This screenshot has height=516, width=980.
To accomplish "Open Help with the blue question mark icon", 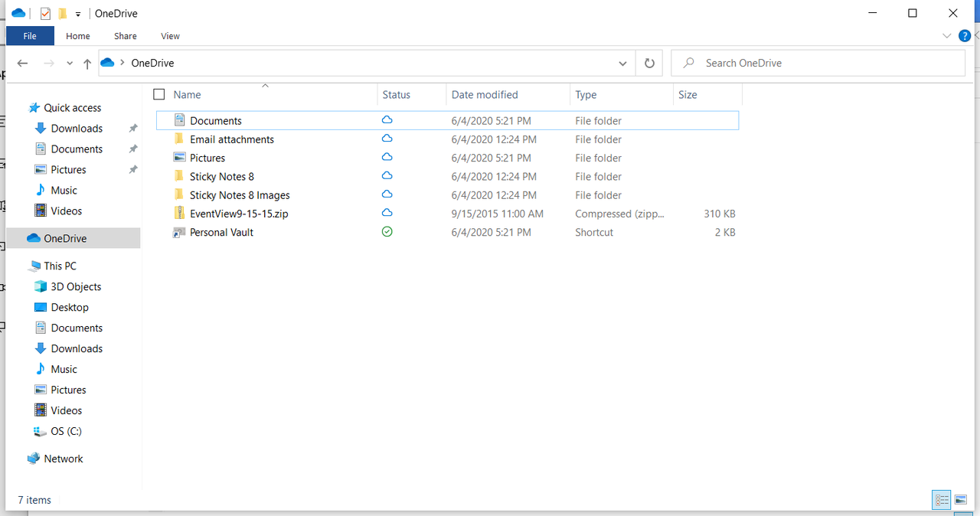I will pyautogui.click(x=965, y=36).
